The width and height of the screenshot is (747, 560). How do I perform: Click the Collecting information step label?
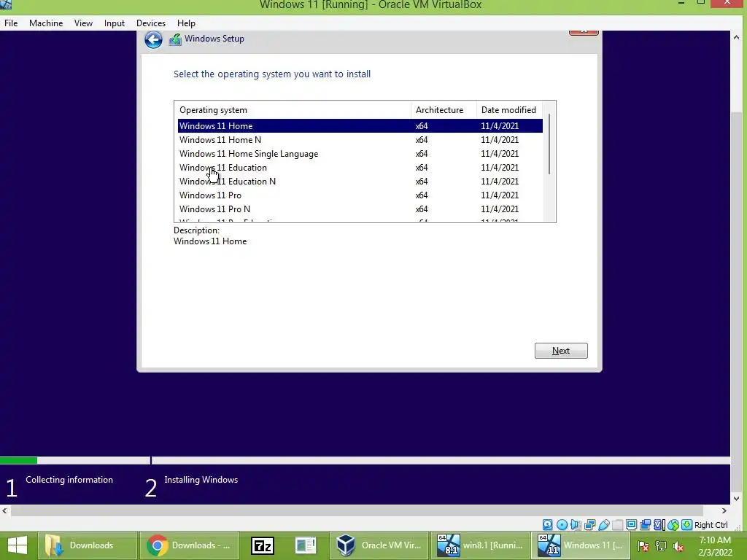(69, 480)
